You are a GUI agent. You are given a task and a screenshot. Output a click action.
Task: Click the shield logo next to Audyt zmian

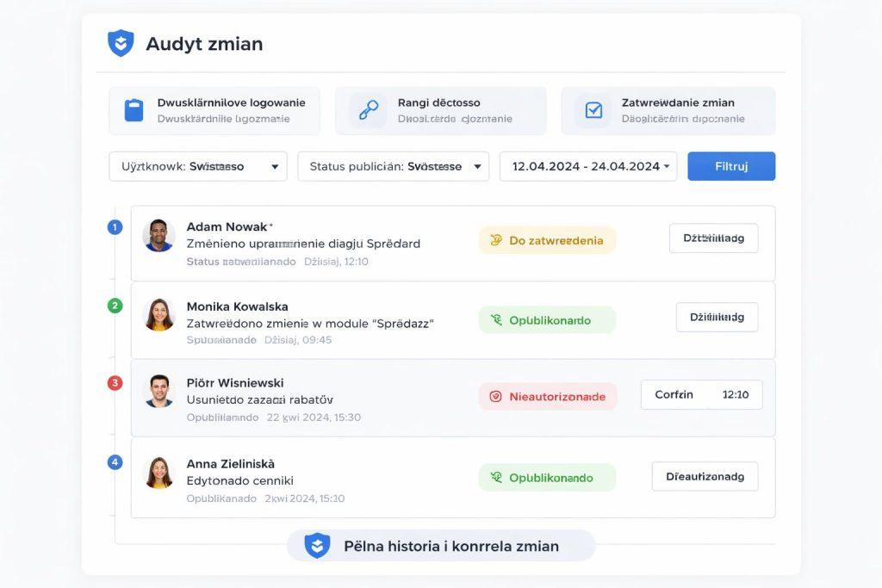(121, 43)
